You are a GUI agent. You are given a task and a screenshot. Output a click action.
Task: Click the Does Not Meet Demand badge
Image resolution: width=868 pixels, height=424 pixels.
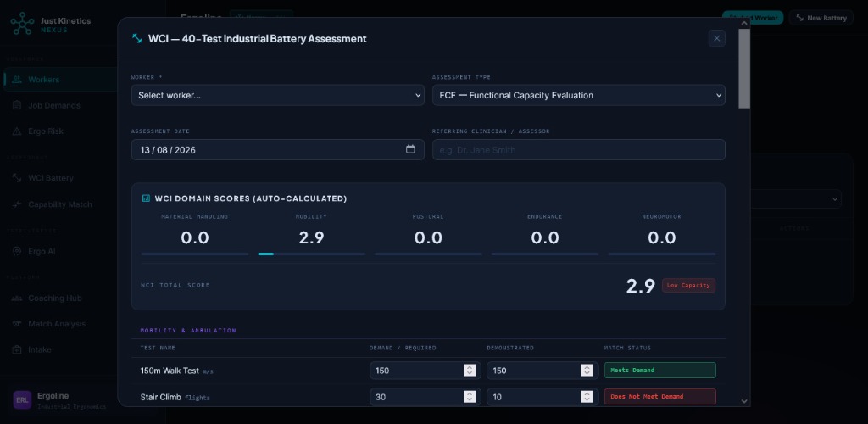tap(659, 397)
